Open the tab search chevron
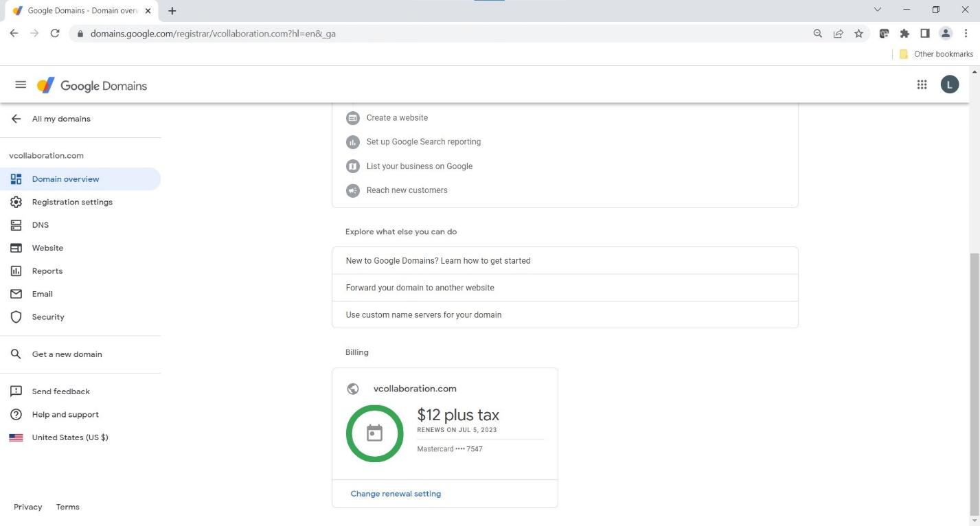The width and height of the screenshot is (980, 526). point(877,10)
